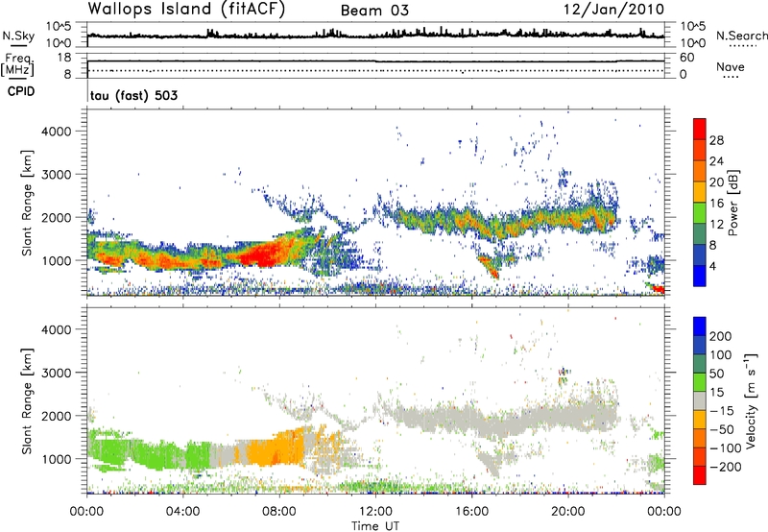
Task: Click the 'Freq. [MHz]' axis label
Action: point(18,65)
